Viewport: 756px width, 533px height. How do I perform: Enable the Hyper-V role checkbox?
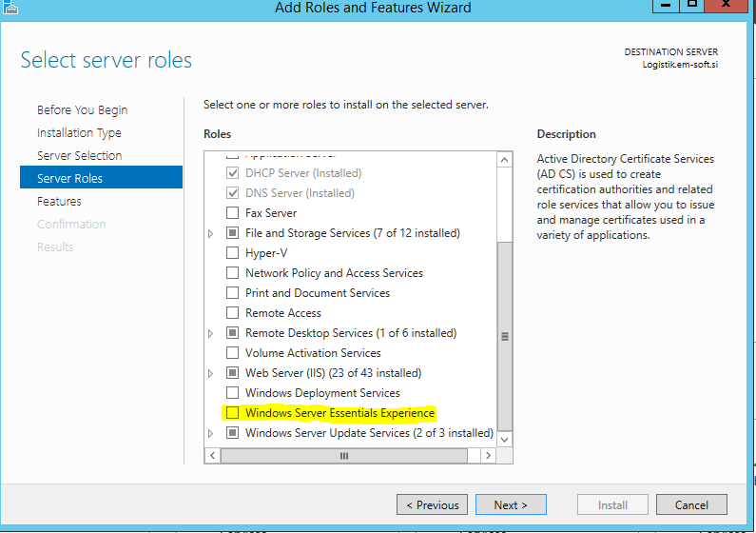[x=232, y=253]
